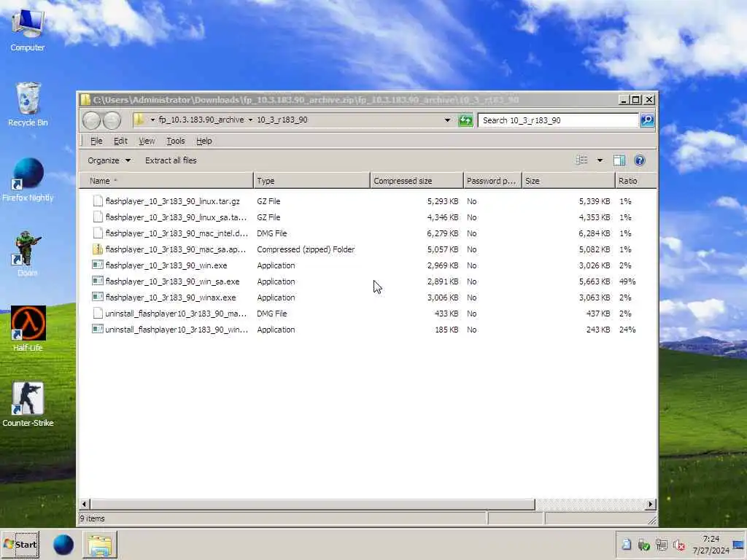Screen dimensions: 747x560
Task: Click the Show desktop tray icon
Action: click(739, 544)
